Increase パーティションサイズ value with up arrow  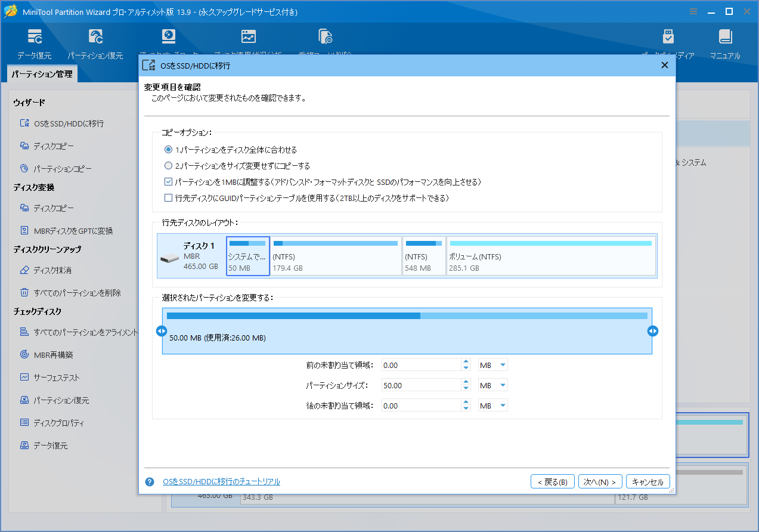[466, 382]
